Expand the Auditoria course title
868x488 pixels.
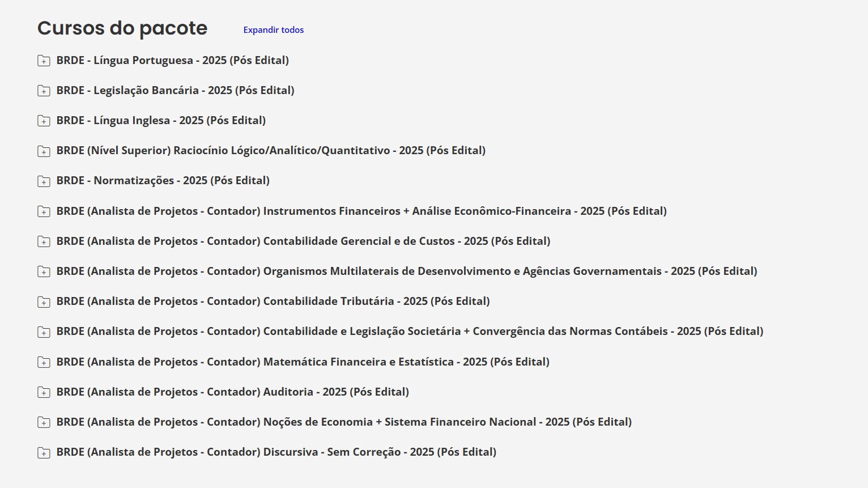point(232,392)
